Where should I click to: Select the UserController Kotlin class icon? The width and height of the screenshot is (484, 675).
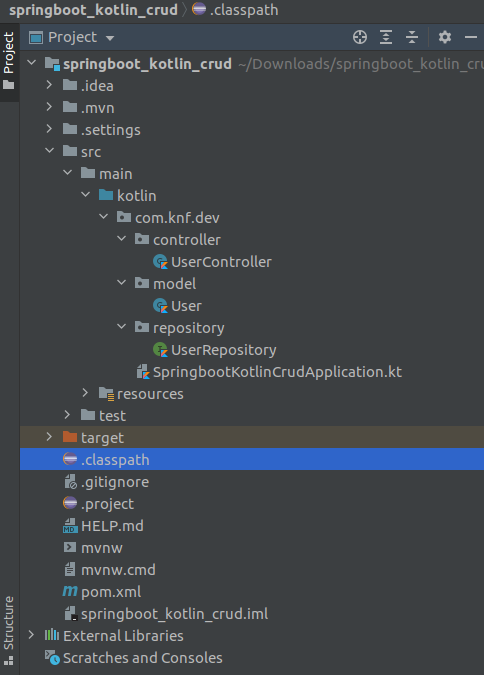[x=160, y=262]
